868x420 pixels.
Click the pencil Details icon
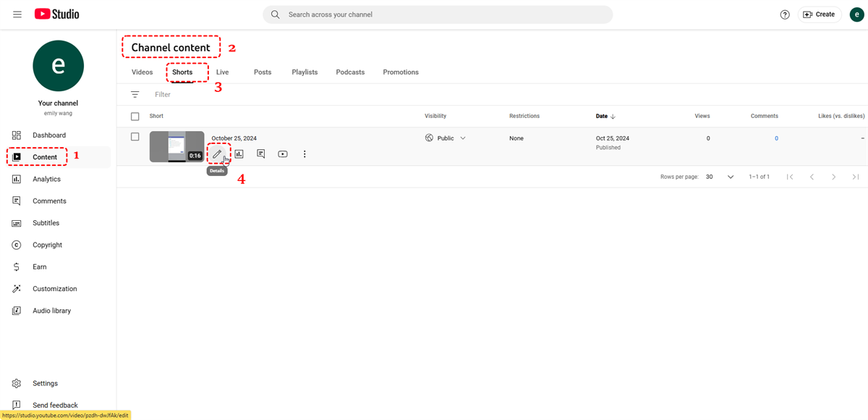217,154
